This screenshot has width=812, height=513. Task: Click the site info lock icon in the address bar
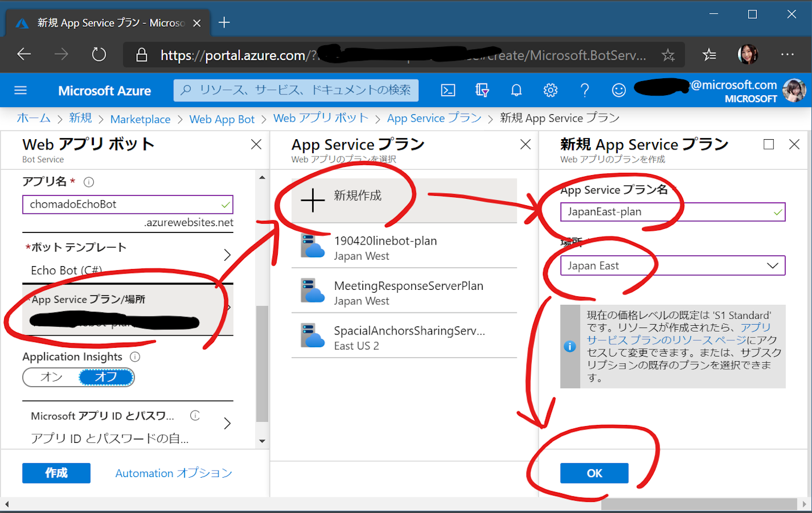coord(142,55)
